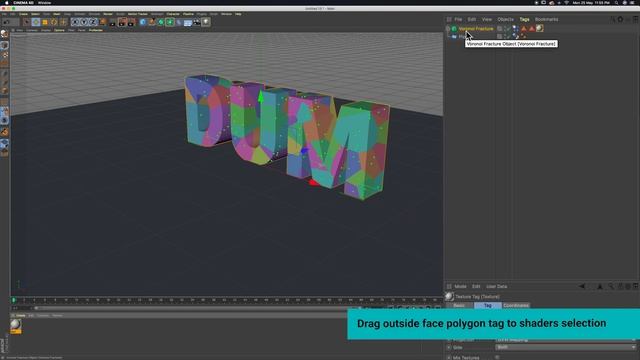Switch to the Coordinates tab

516,305
